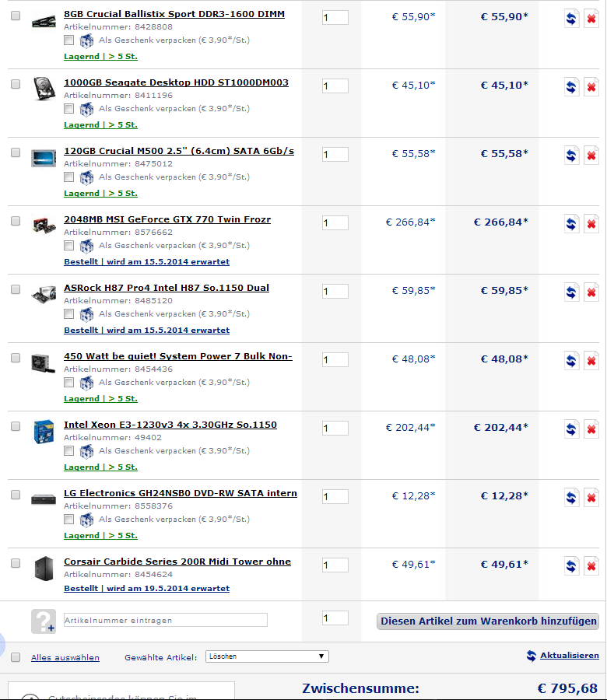Open the Corsair Carbide Series 200R link
The width and height of the screenshot is (607, 700).
tap(177, 562)
